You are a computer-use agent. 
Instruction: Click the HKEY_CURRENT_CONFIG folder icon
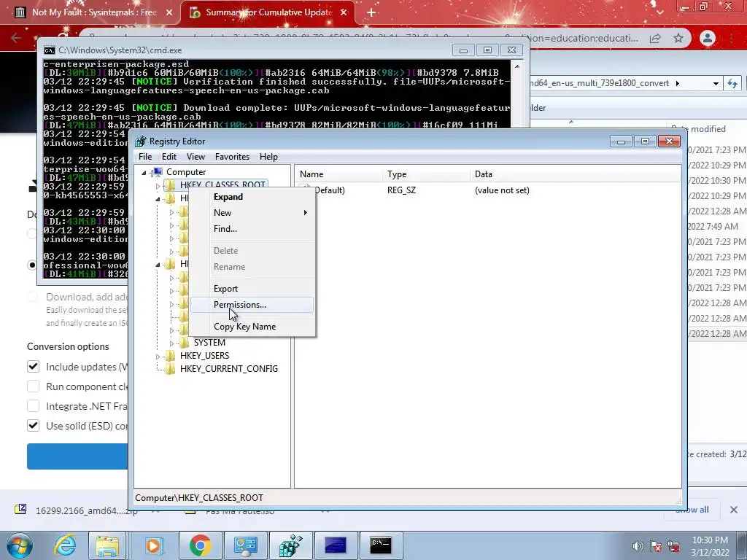click(170, 368)
